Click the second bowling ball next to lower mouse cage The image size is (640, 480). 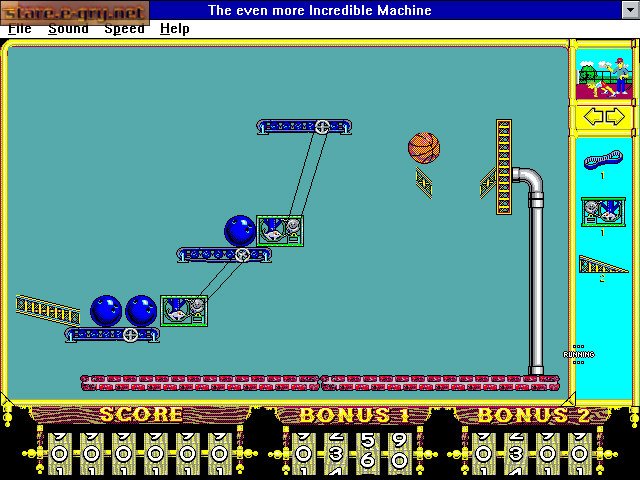click(x=141, y=311)
